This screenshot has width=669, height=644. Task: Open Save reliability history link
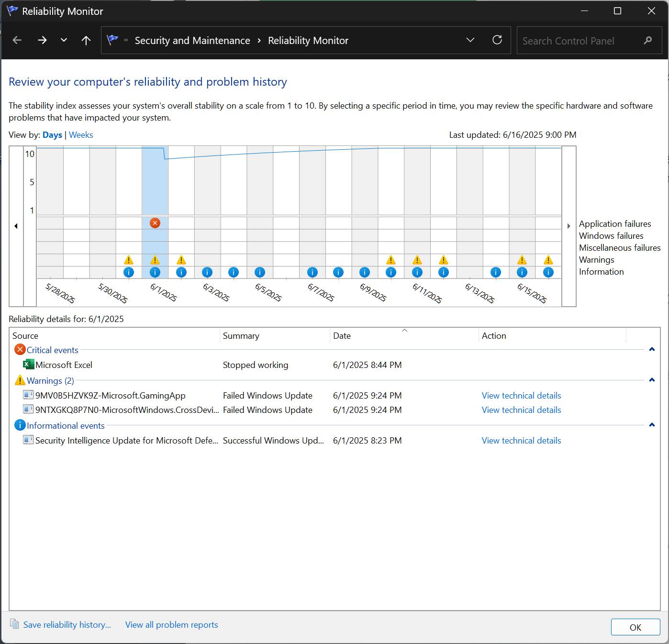coord(67,625)
